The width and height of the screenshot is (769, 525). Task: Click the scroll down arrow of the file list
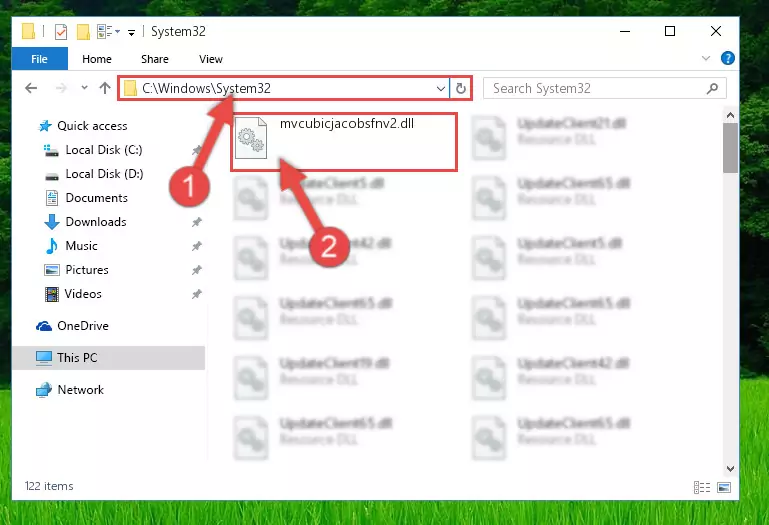tap(730, 469)
